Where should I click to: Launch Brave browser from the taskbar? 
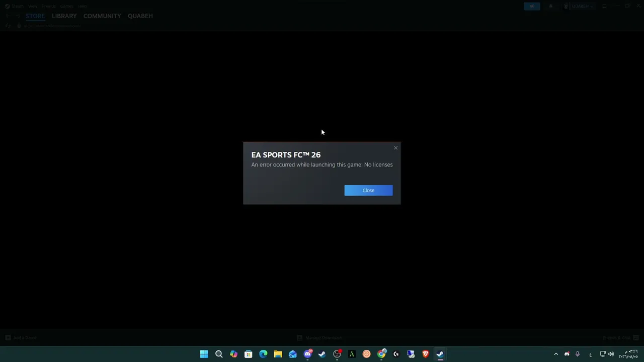point(426,354)
